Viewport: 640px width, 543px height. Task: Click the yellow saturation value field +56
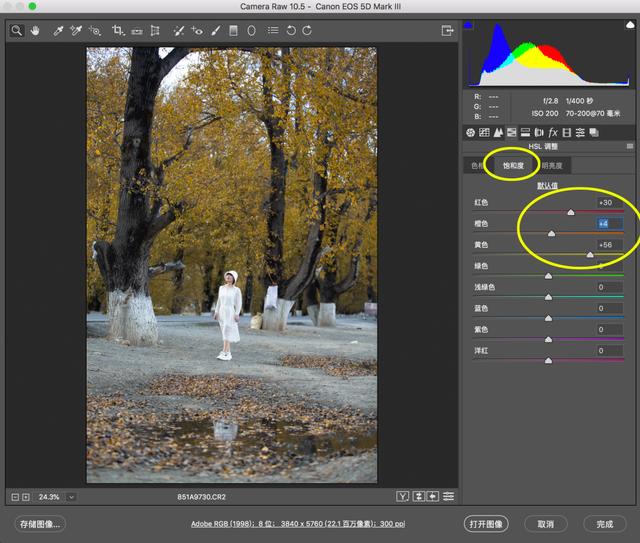[x=609, y=245]
